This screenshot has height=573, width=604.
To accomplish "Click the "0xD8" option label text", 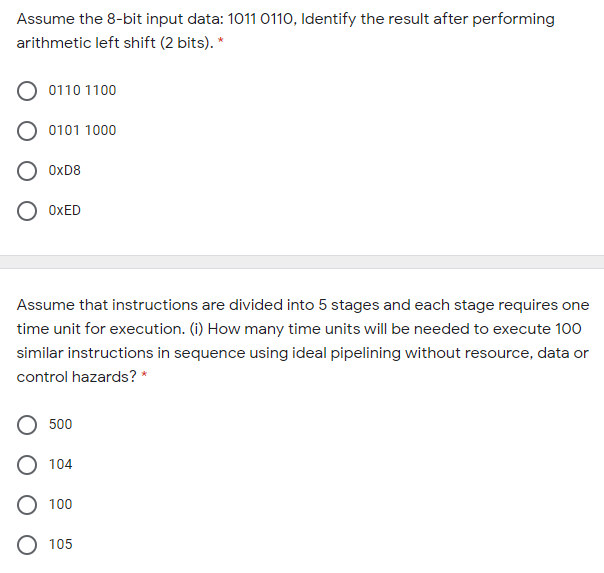I will coord(65,171).
